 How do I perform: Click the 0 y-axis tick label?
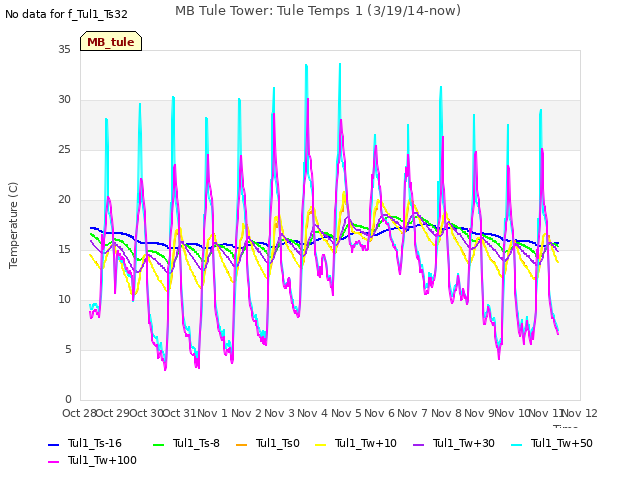pyautogui.click(x=68, y=400)
